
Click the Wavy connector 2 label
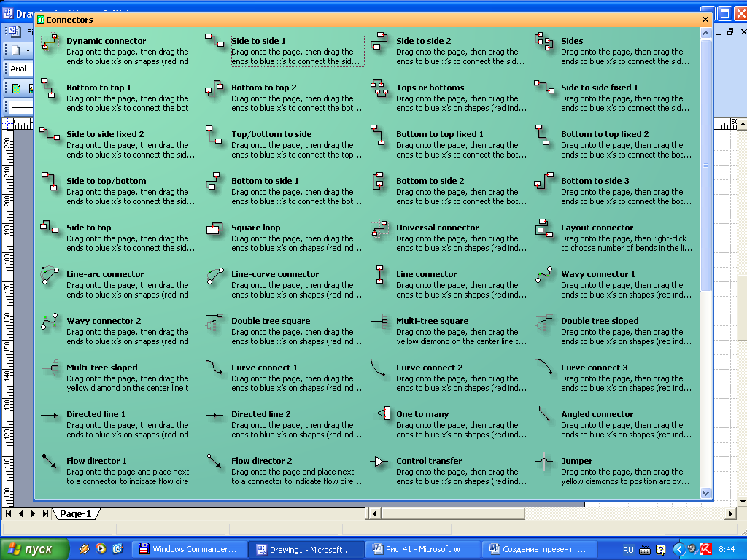pyautogui.click(x=104, y=321)
